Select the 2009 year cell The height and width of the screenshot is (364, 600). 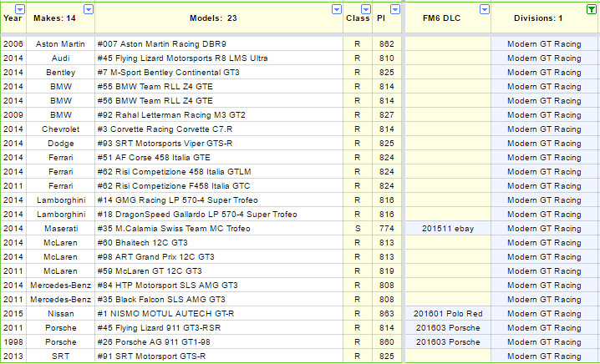click(x=13, y=114)
